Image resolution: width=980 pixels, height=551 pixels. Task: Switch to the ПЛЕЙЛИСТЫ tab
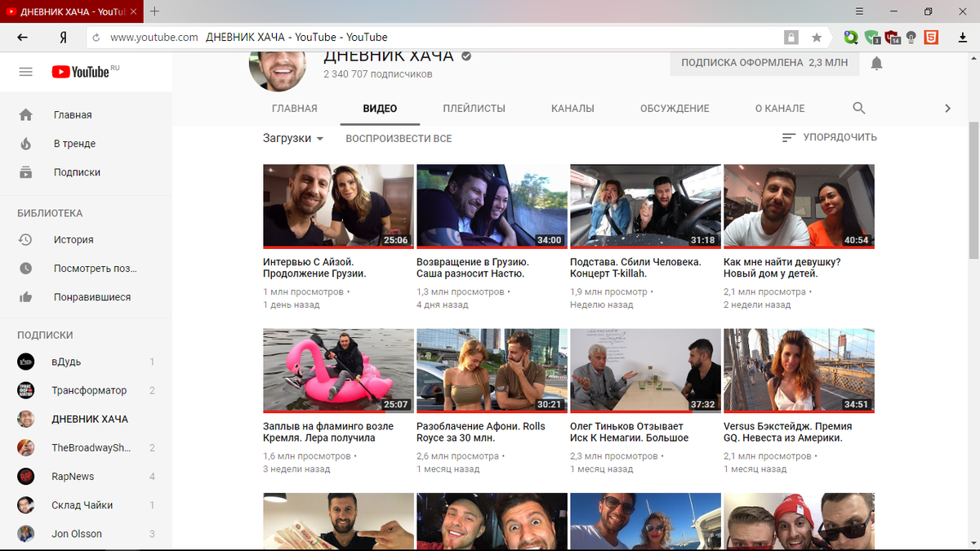coord(474,109)
